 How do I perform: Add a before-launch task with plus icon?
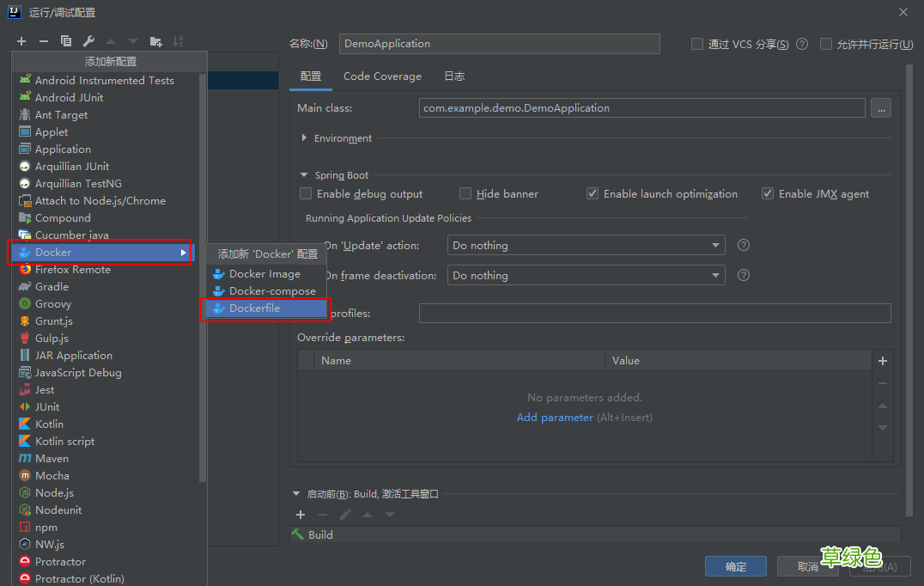pos(301,515)
